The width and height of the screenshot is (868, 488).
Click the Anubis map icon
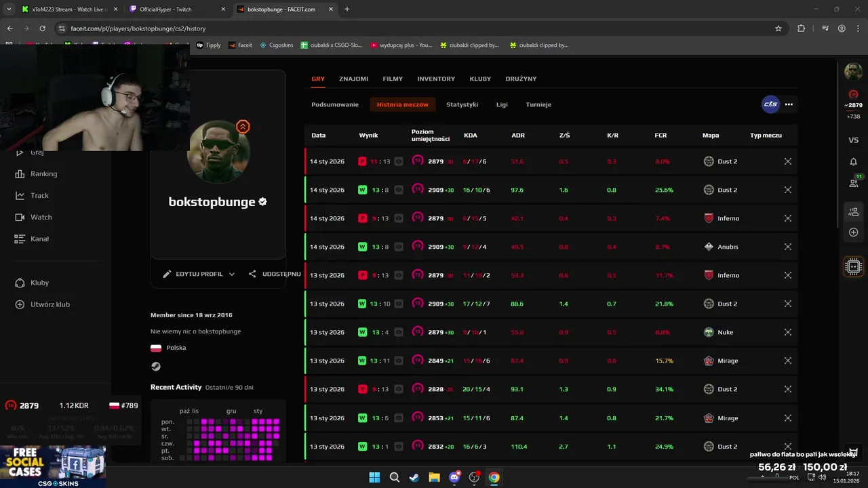point(709,247)
